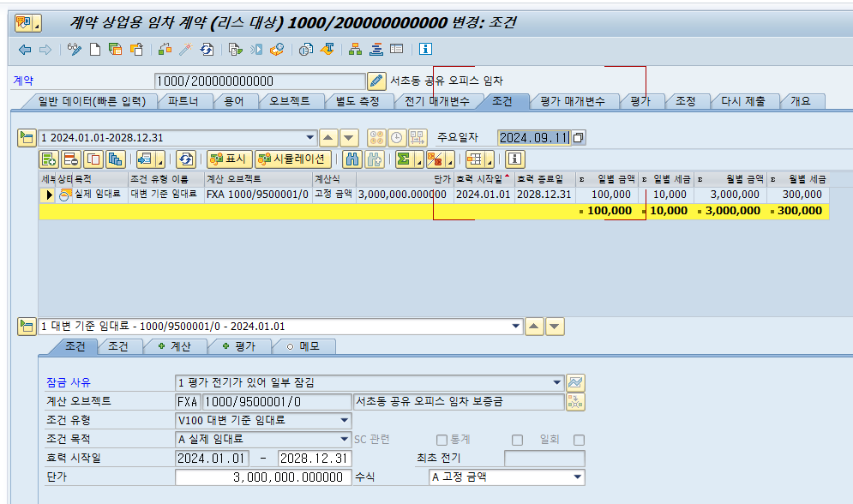Open the sigma total dropdown arrow
Screen dimensions: 853x504
click(419, 159)
